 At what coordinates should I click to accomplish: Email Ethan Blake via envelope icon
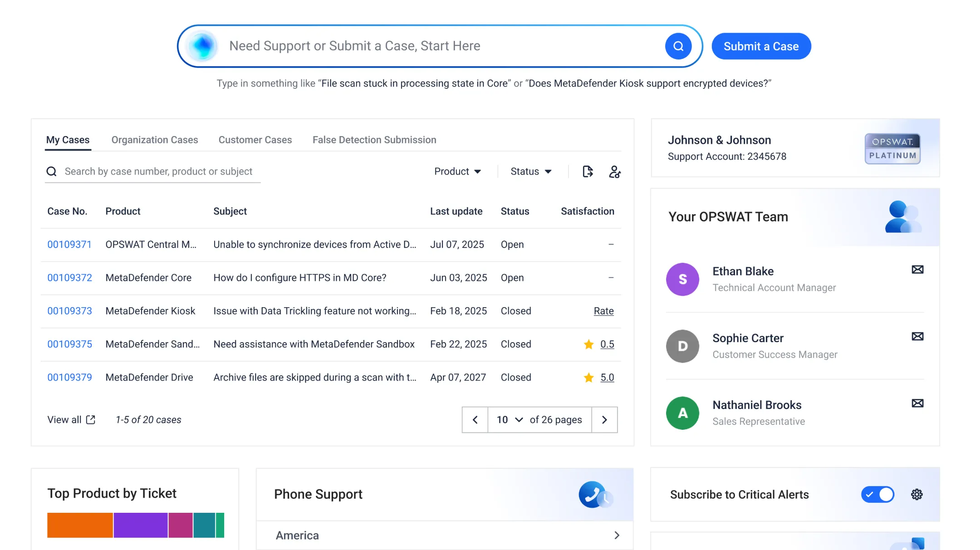(917, 270)
